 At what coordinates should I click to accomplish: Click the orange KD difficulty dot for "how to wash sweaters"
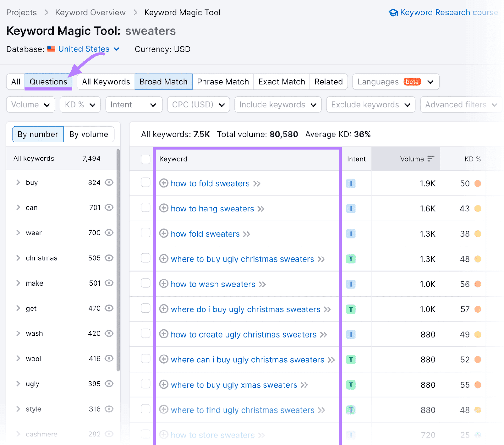coord(478,284)
